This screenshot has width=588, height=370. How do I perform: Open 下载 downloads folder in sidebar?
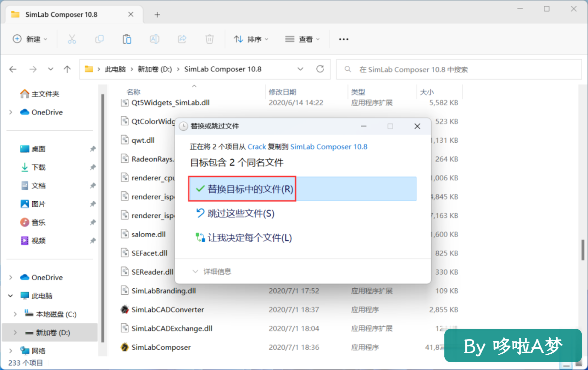[x=33, y=167]
